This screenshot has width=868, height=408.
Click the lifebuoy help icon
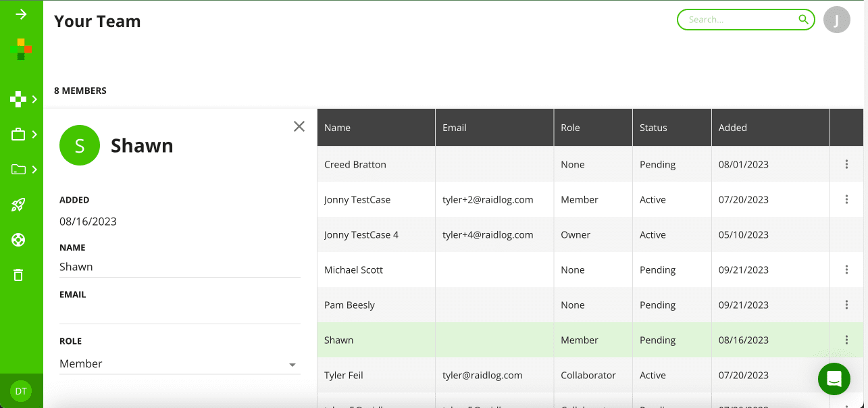click(18, 240)
